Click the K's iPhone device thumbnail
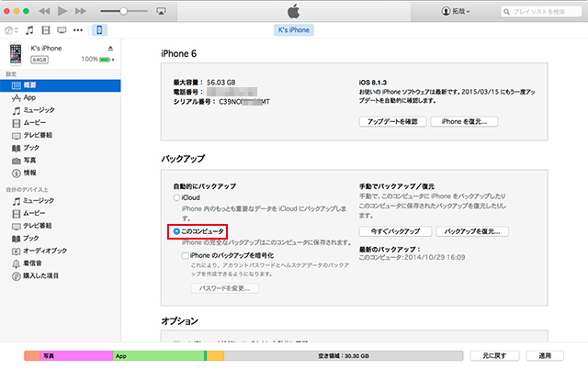Screen dimensions: 588x369 (x=16, y=53)
